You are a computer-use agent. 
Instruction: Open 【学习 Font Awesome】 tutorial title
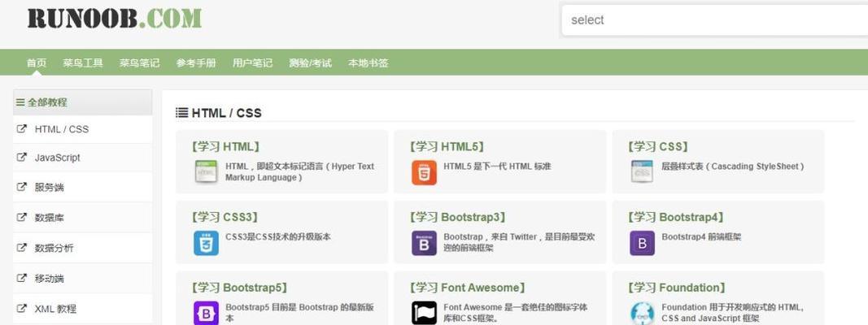click(x=467, y=288)
